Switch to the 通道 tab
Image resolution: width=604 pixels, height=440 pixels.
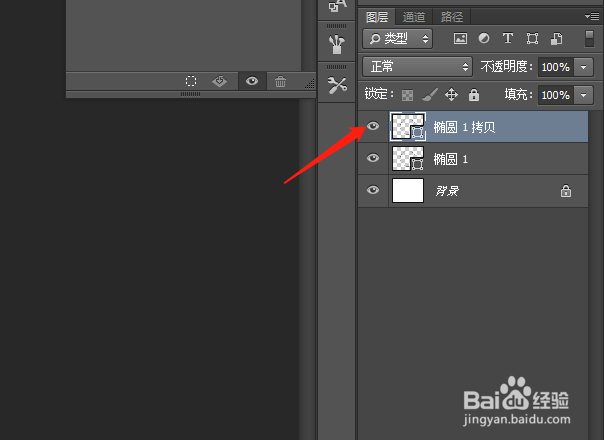(414, 17)
